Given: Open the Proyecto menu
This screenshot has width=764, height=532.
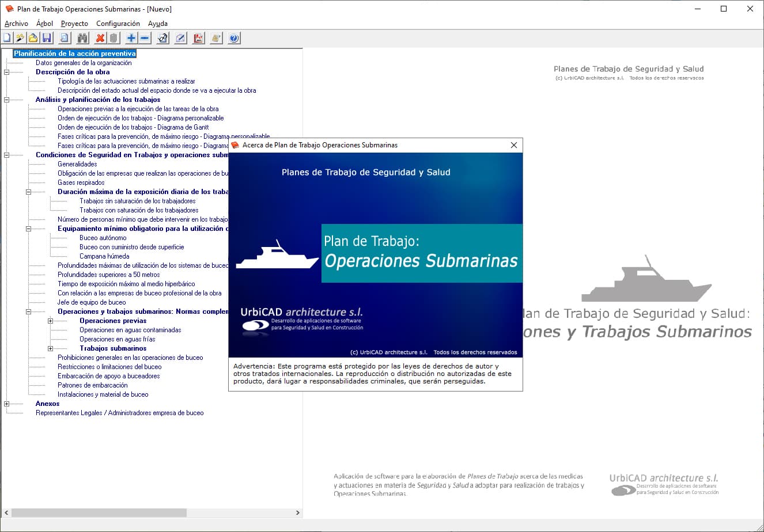Looking at the screenshot, I should [x=74, y=24].
